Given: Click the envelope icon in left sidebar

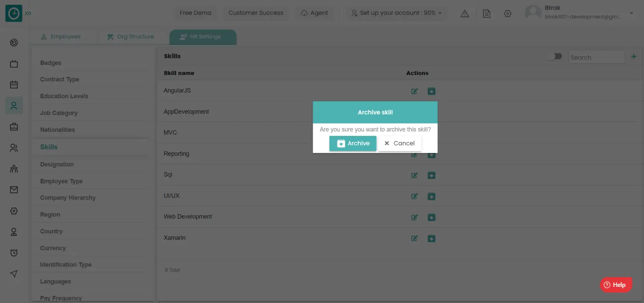Looking at the screenshot, I should pos(14,190).
